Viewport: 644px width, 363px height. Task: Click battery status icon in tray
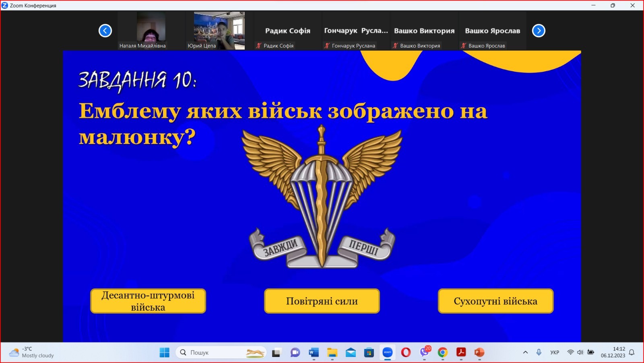pos(590,352)
